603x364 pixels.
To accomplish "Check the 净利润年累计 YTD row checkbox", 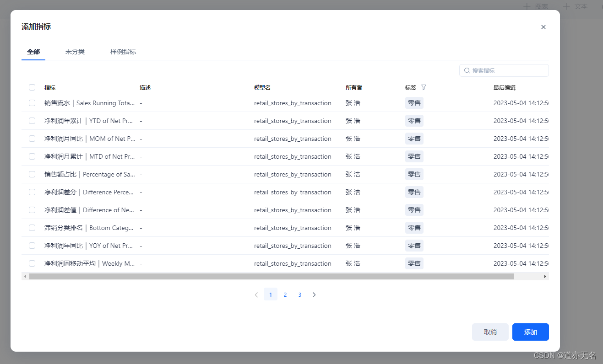I will tap(32, 121).
